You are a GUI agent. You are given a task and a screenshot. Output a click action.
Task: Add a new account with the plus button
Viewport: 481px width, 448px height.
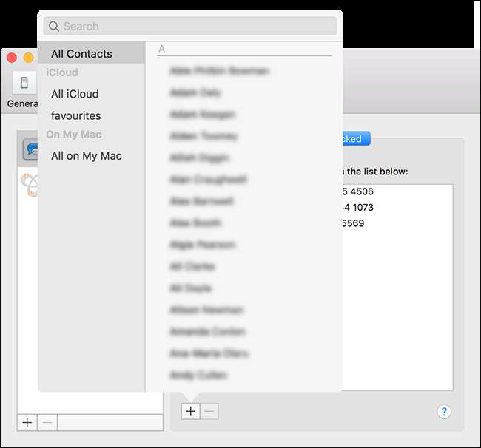pos(27,423)
